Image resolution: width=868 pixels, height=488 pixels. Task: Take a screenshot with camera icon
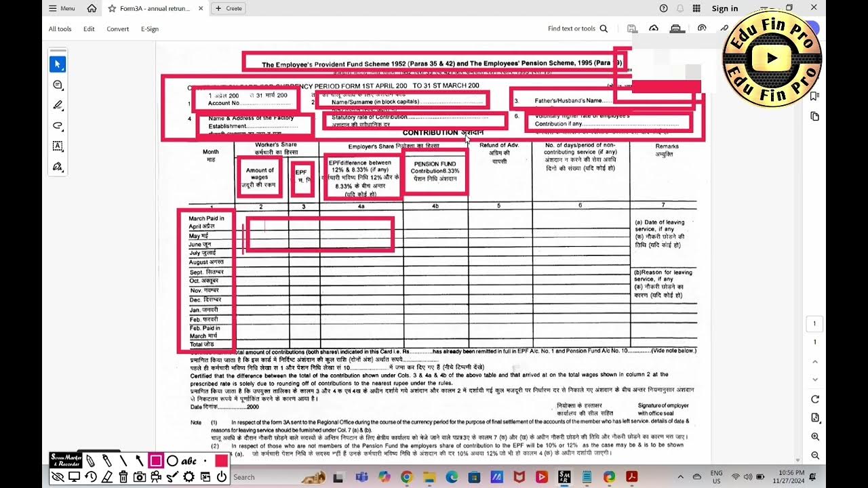click(139, 477)
